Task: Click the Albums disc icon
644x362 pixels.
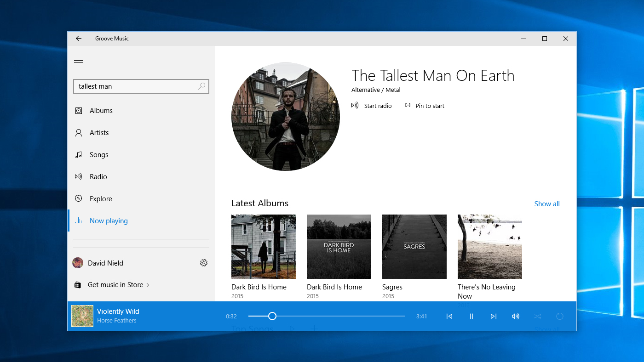Action: (x=79, y=111)
